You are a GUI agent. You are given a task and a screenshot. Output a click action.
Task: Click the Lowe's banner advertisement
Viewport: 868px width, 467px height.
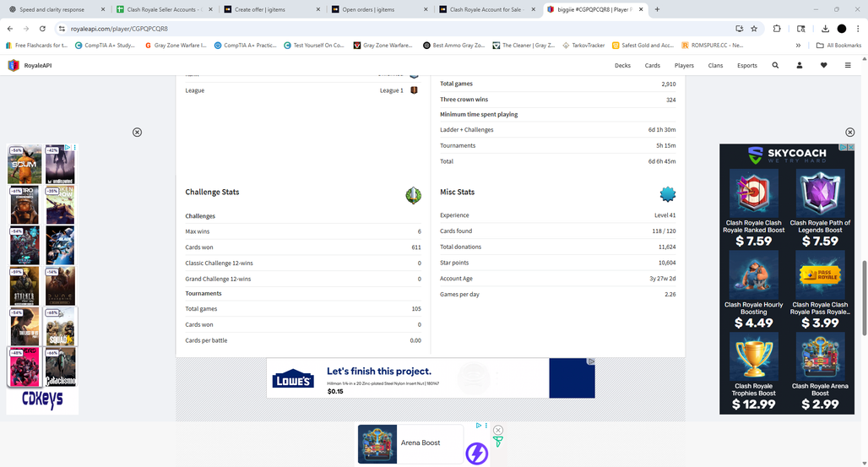point(430,377)
